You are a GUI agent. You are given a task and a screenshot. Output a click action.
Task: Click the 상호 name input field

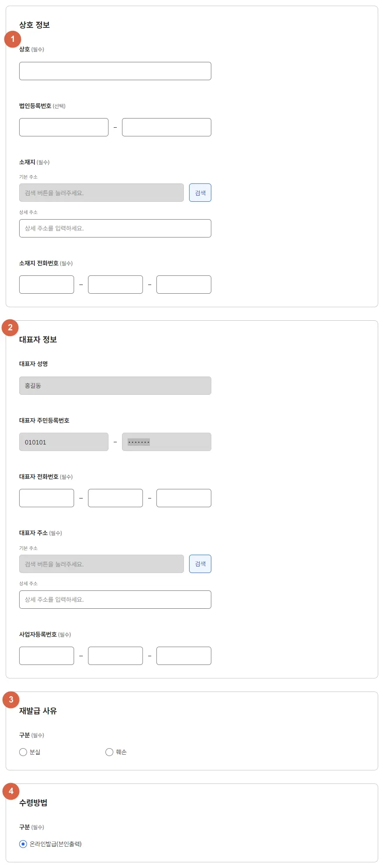pyautogui.click(x=115, y=71)
